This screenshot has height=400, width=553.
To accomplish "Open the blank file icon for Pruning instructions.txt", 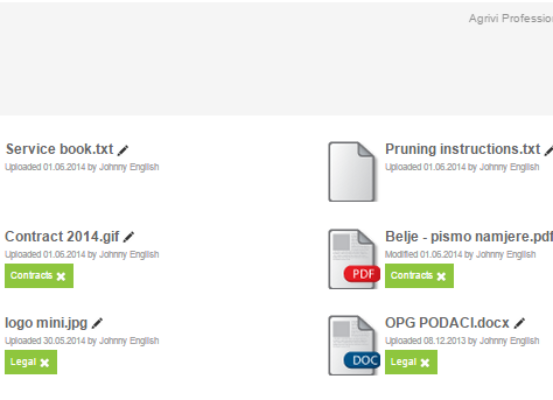I will point(352,172).
